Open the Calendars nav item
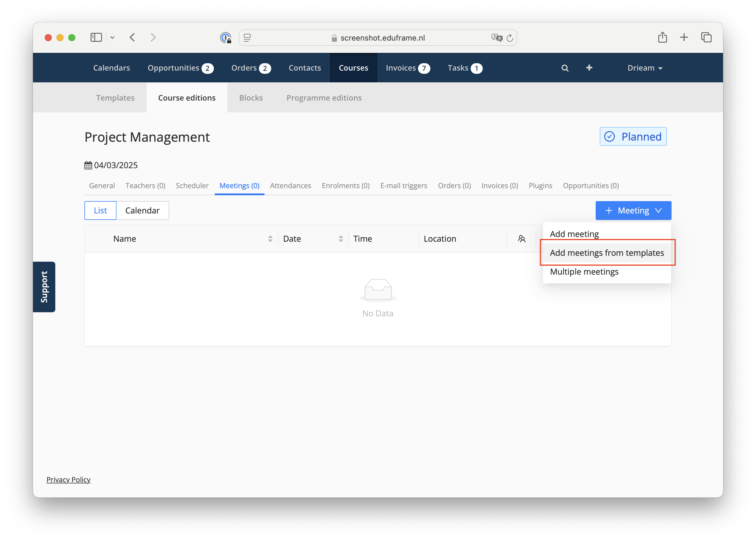This screenshot has width=756, height=541. click(111, 68)
